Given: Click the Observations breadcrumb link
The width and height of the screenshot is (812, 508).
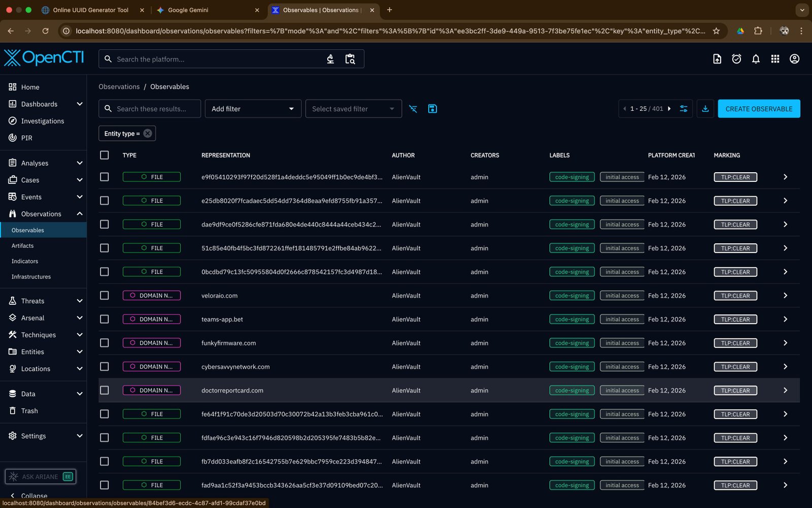Looking at the screenshot, I should [x=119, y=87].
